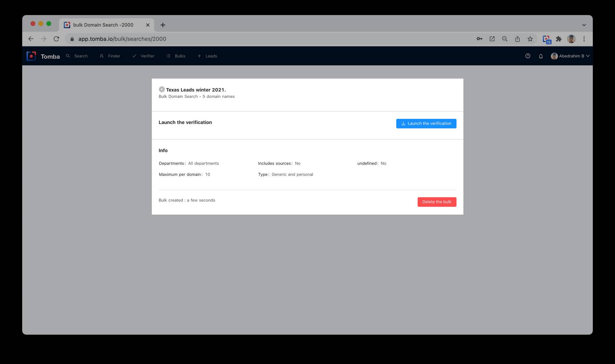The image size is (615, 364).
Task: Click the 'Generic and personal' type value
Action: pos(292,174)
